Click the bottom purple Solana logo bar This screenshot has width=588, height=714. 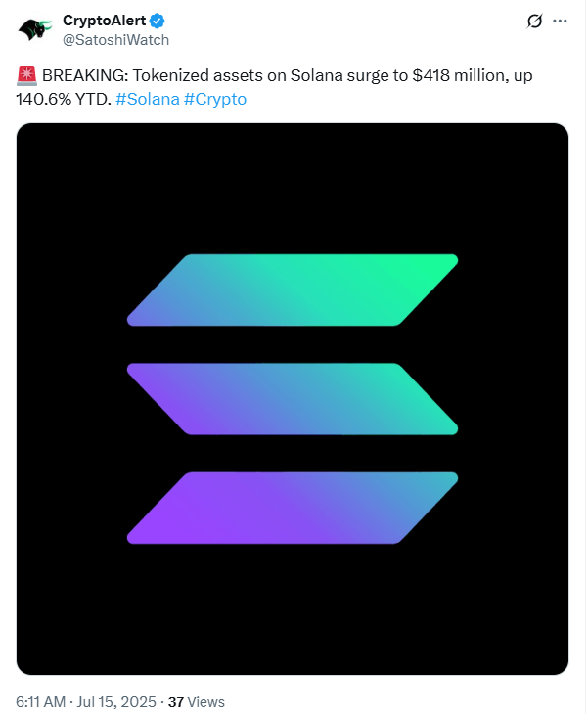tap(293, 508)
